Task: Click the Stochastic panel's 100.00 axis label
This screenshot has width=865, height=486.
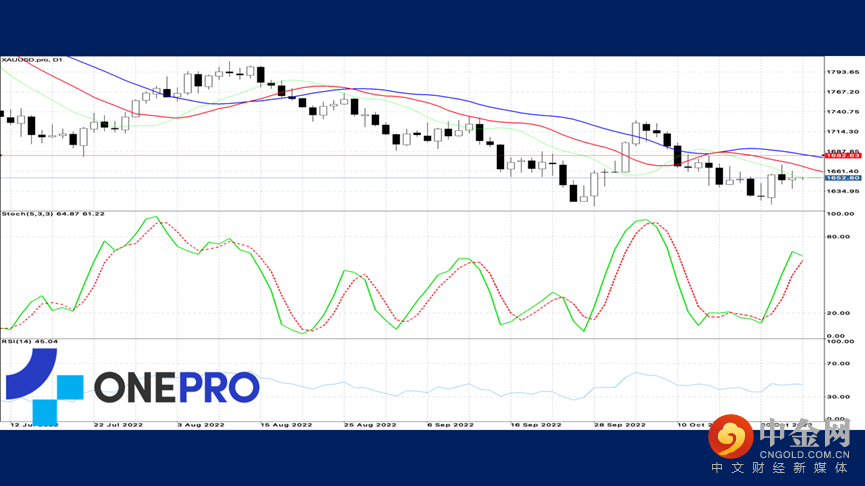Action: pyautogui.click(x=840, y=213)
